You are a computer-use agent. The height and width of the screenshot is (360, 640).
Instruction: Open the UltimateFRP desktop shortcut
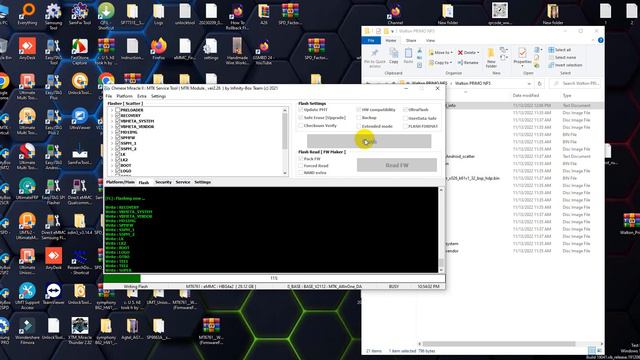click(27, 189)
